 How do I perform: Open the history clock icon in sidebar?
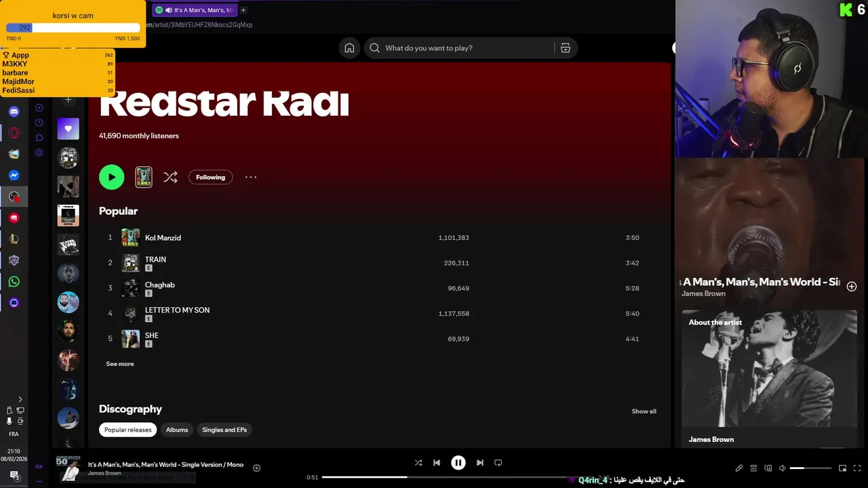coord(39,123)
